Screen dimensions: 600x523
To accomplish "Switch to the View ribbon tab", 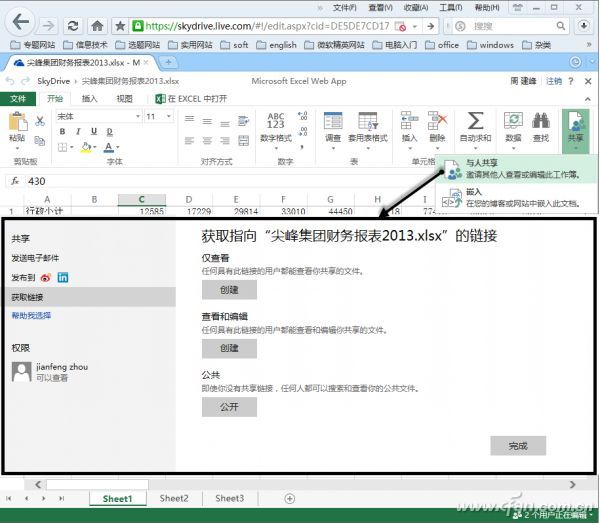I will click(124, 99).
